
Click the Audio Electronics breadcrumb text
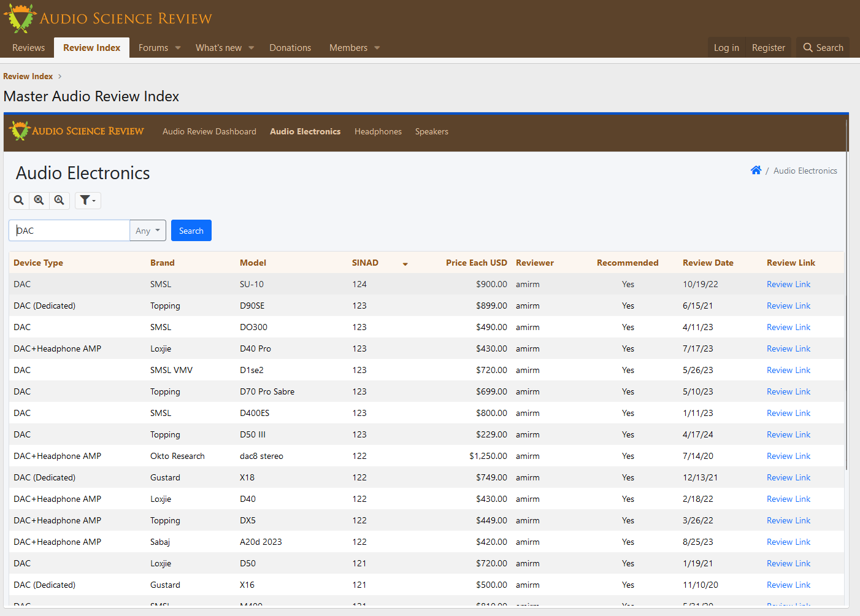(x=805, y=171)
